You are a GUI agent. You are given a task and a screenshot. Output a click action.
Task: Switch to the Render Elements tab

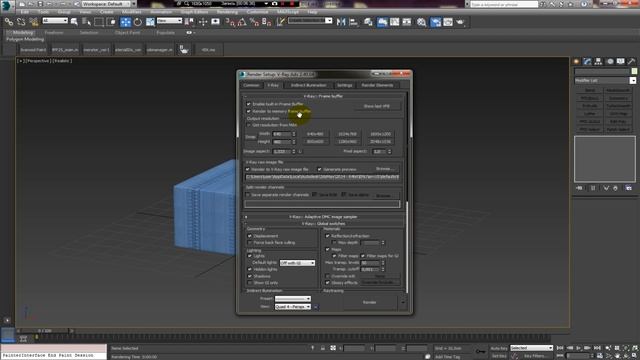(x=377, y=85)
